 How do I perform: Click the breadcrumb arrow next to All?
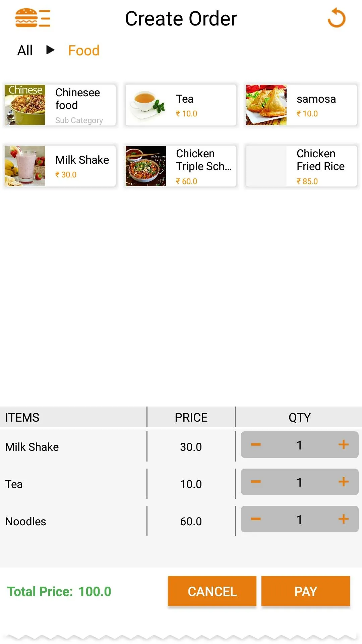[50, 50]
